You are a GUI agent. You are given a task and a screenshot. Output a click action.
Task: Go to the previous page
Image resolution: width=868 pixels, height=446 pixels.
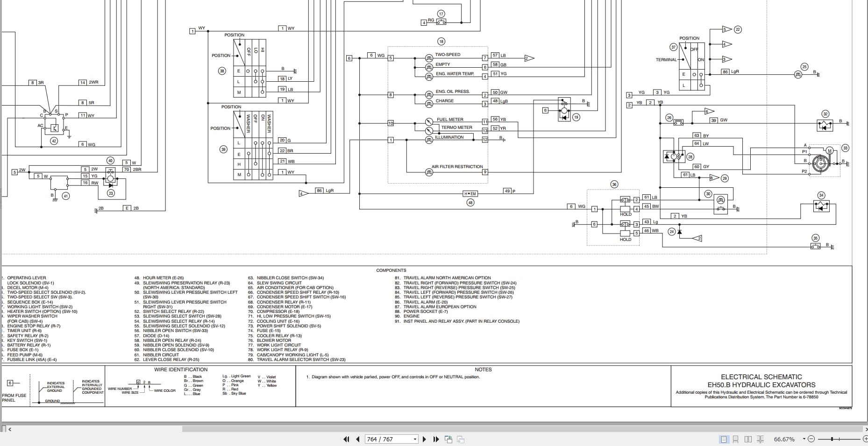358,439
